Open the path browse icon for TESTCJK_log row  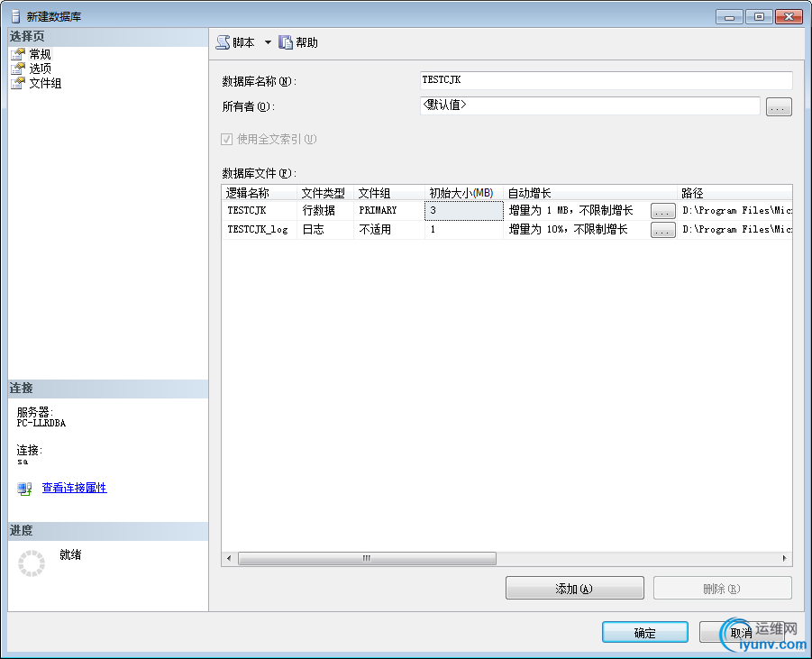point(662,229)
